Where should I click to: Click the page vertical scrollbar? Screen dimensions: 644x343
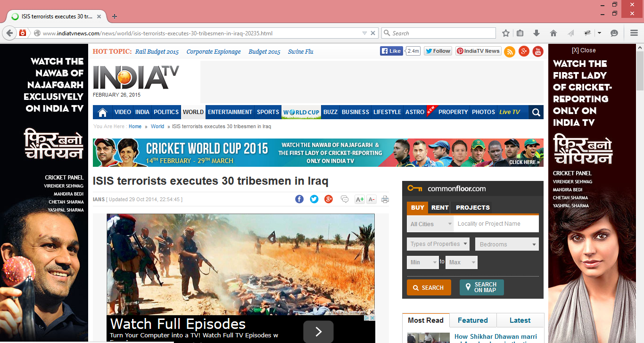(640, 188)
